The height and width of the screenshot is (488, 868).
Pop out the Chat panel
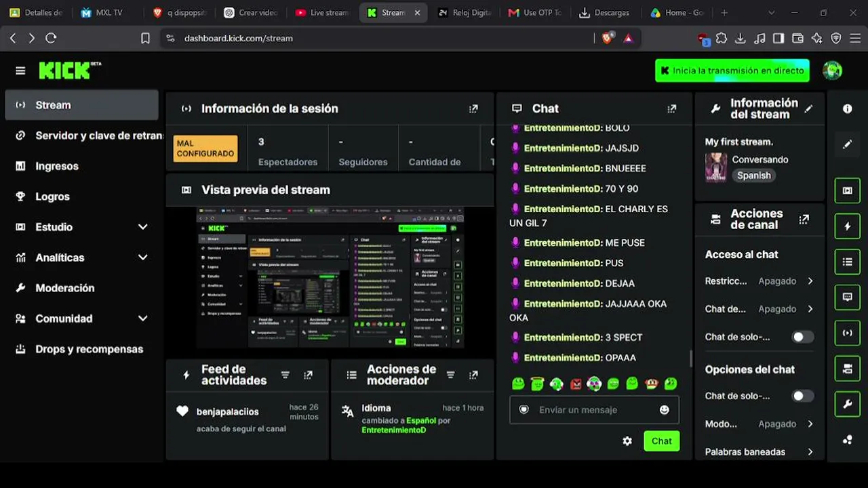[672, 108]
